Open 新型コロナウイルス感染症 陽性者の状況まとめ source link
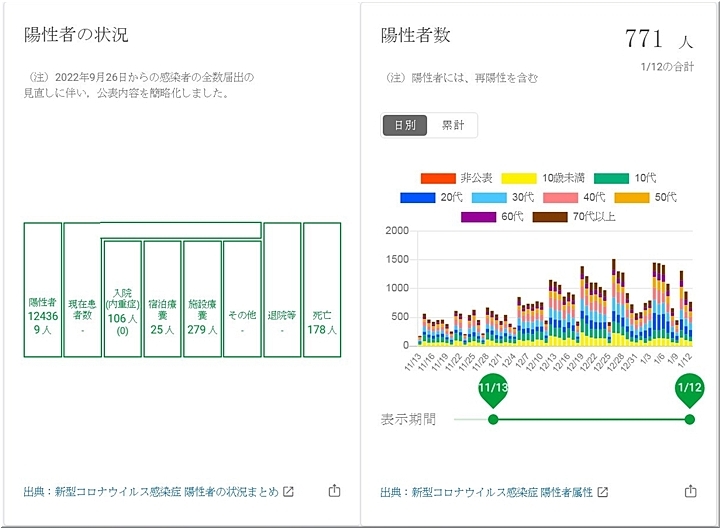The width and height of the screenshot is (720, 528). tap(151, 492)
